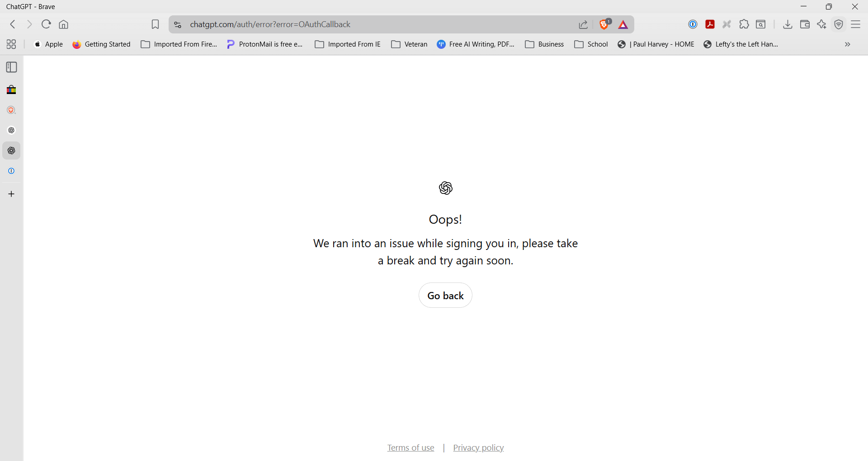Click the Brave VPN shield icon

839,24
